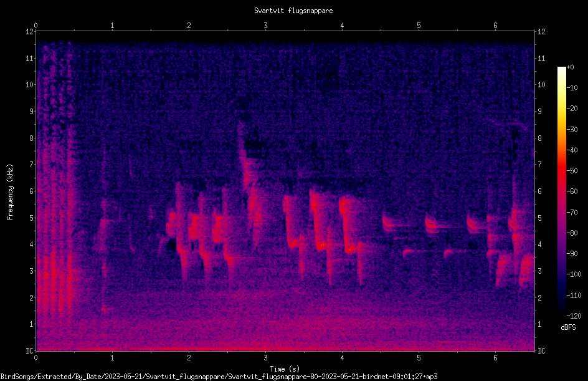Click the -50 red region of color bar

click(561, 171)
